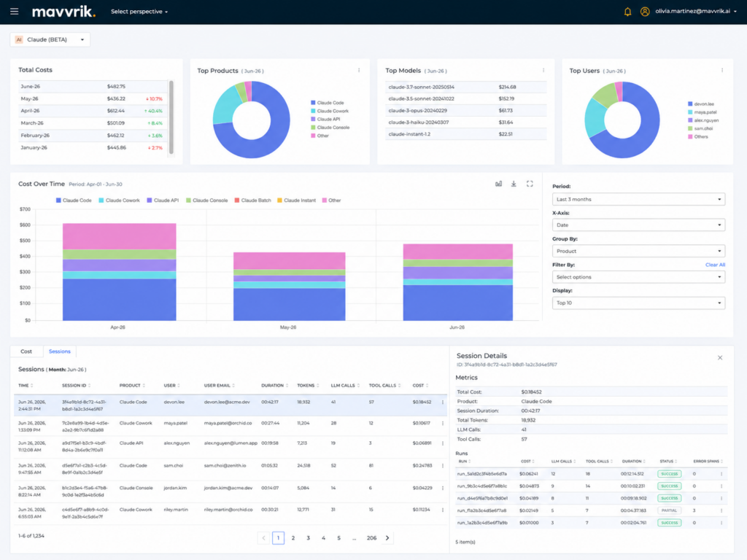Toggle Claude Cowork series in chart legend
This screenshot has width=747, height=560.
pyautogui.click(x=119, y=201)
